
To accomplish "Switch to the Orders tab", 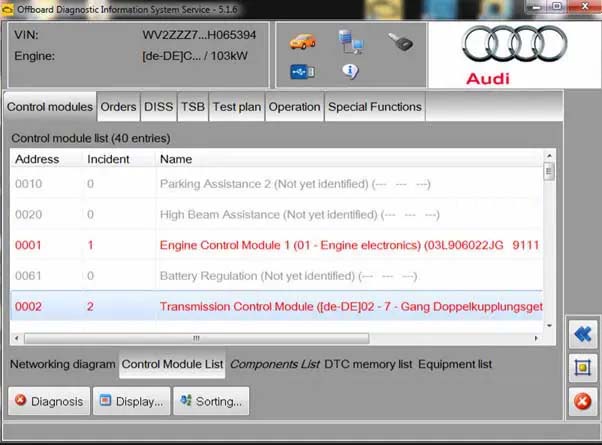I will pos(118,107).
